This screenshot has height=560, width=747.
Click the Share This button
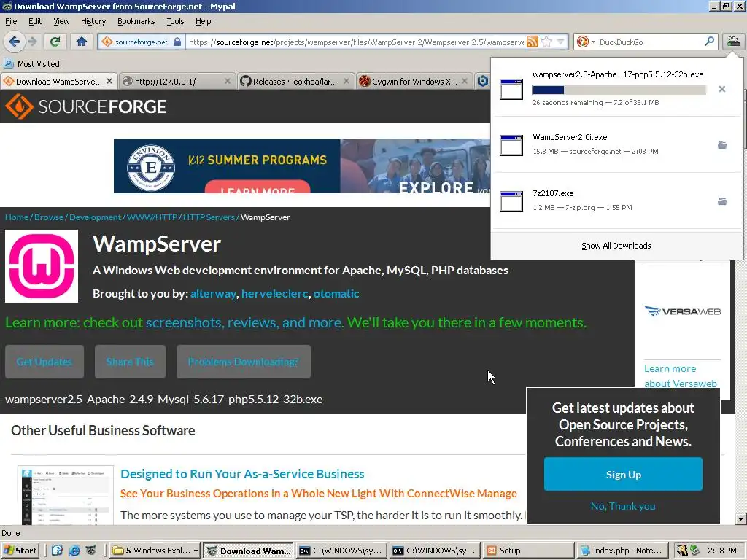click(x=130, y=362)
